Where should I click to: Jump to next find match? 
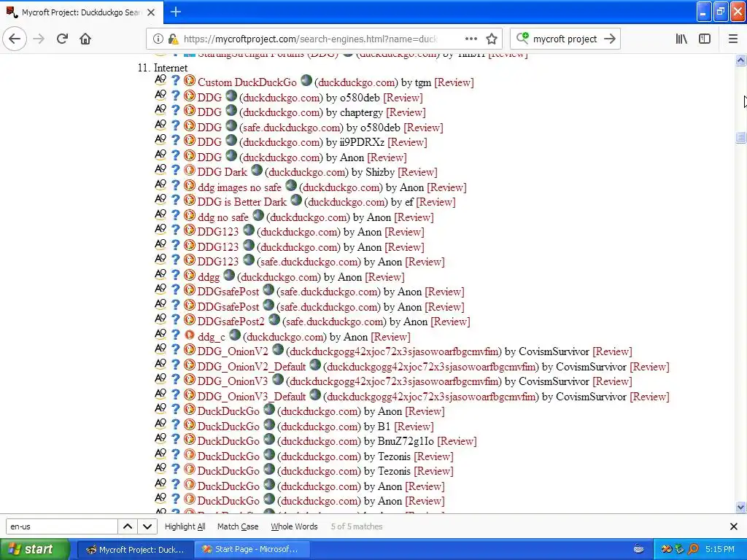147,526
